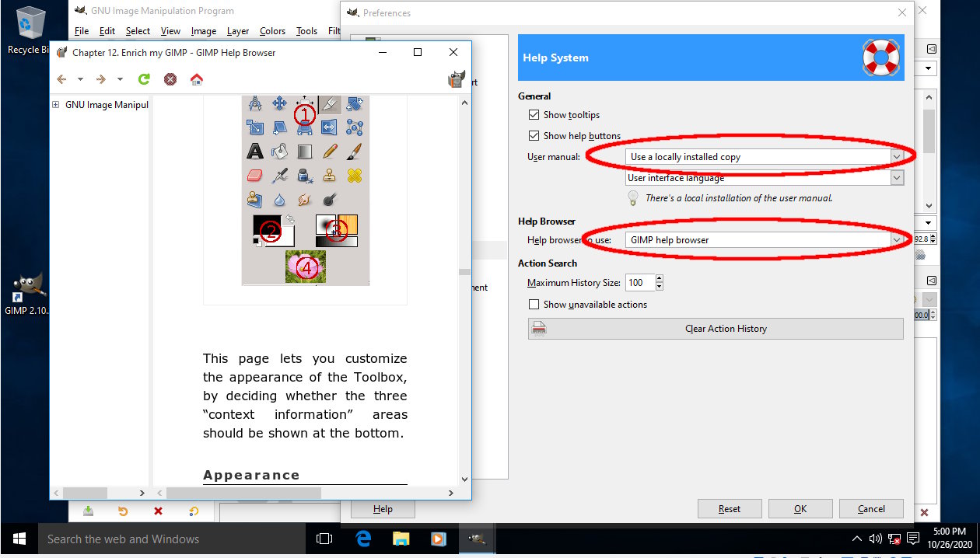Open the Windows Start menu
Image resolution: width=980 pixels, height=558 pixels.
click(x=19, y=539)
